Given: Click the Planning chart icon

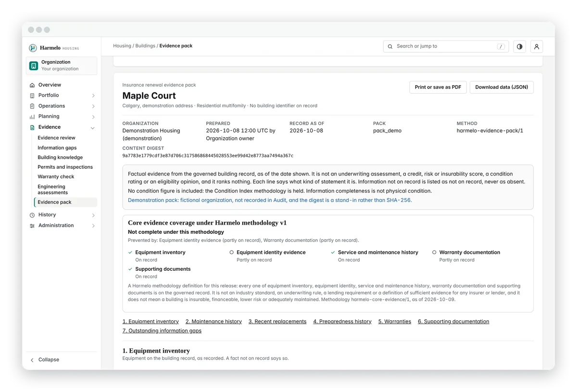Looking at the screenshot, I should point(32,117).
